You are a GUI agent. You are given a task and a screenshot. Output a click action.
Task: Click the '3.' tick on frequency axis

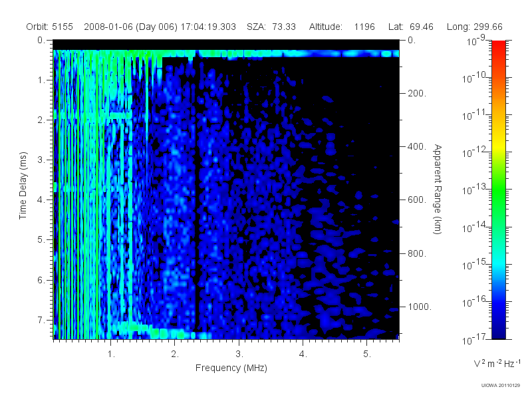pyautogui.click(x=239, y=354)
